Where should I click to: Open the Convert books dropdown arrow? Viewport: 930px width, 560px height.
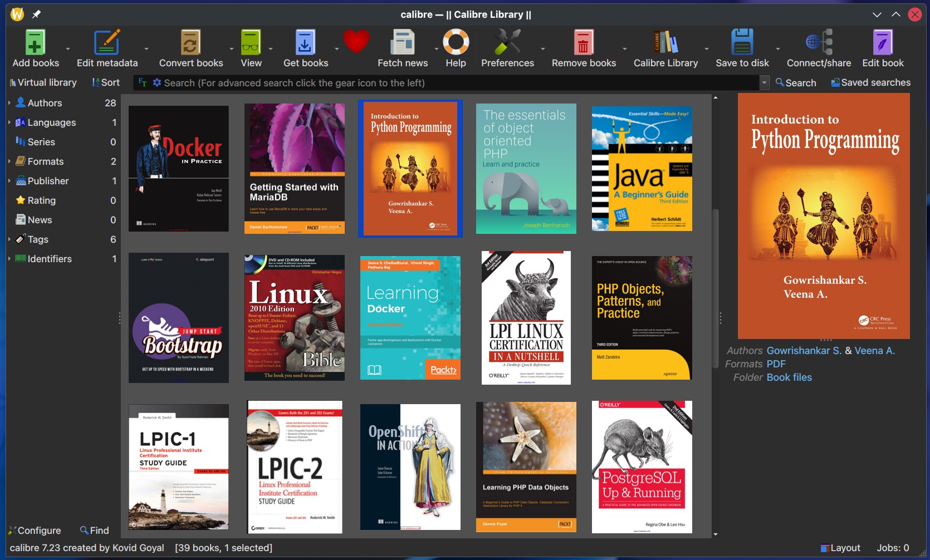coord(232,48)
